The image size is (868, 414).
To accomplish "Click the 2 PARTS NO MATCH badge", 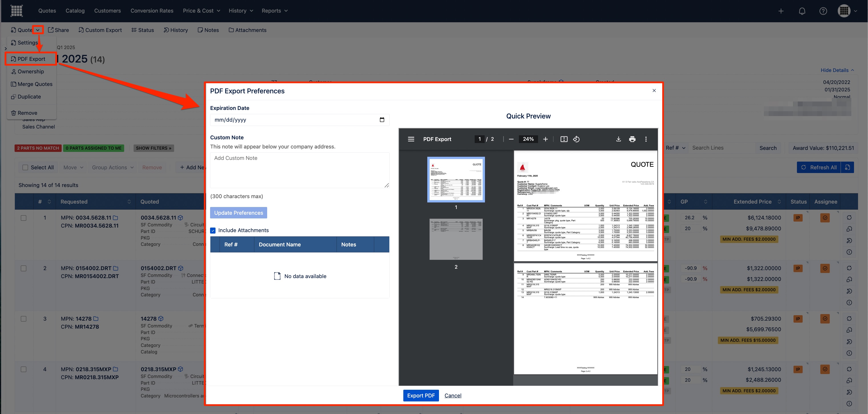I will point(38,148).
